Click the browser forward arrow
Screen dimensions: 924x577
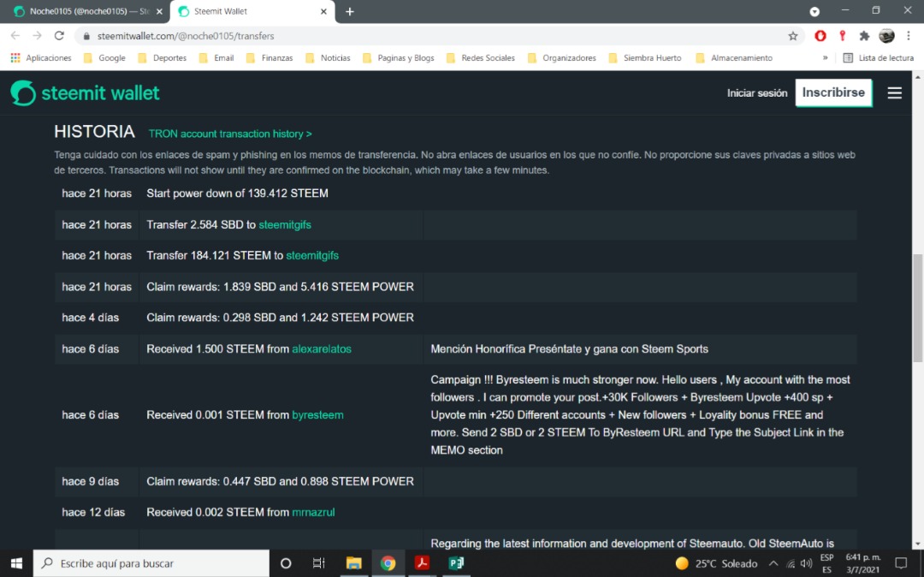click(37, 36)
